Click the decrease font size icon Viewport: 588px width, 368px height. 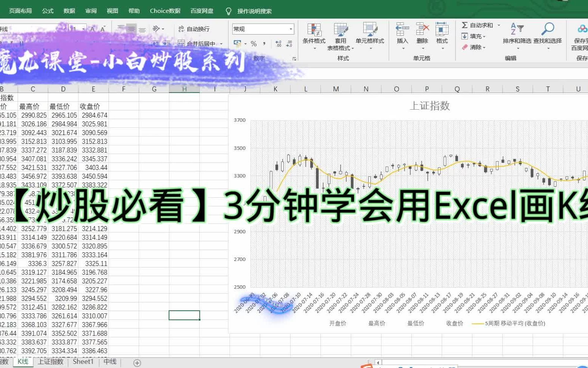coord(103,29)
